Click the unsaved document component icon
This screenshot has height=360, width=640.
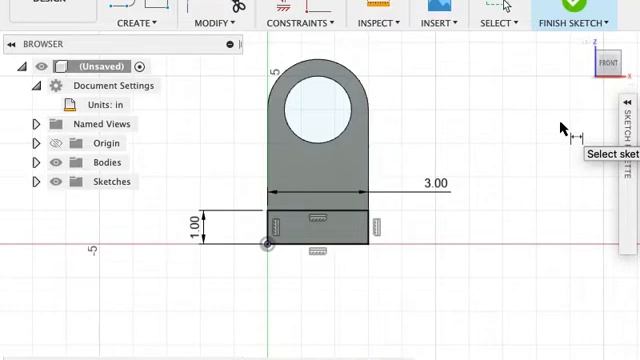[61, 67]
